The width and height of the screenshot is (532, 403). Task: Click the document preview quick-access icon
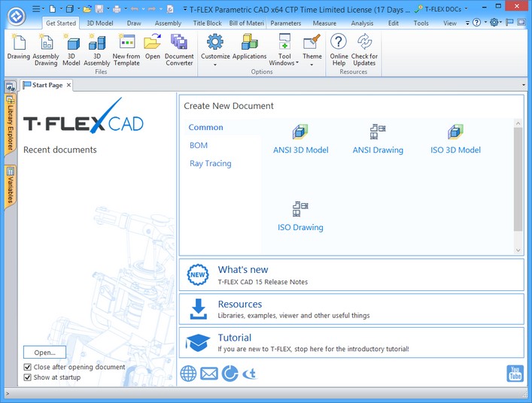pyautogui.click(x=170, y=9)
